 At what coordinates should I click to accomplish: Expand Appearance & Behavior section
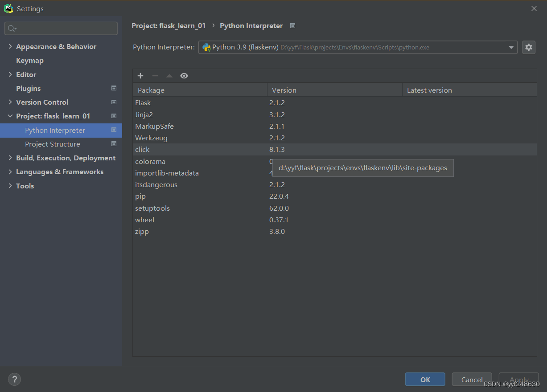[10, 46]
